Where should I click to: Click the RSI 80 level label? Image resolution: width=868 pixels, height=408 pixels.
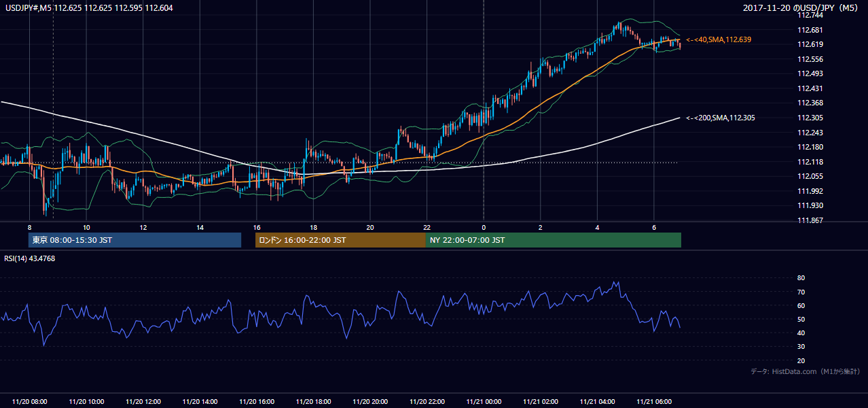[801, 278]
